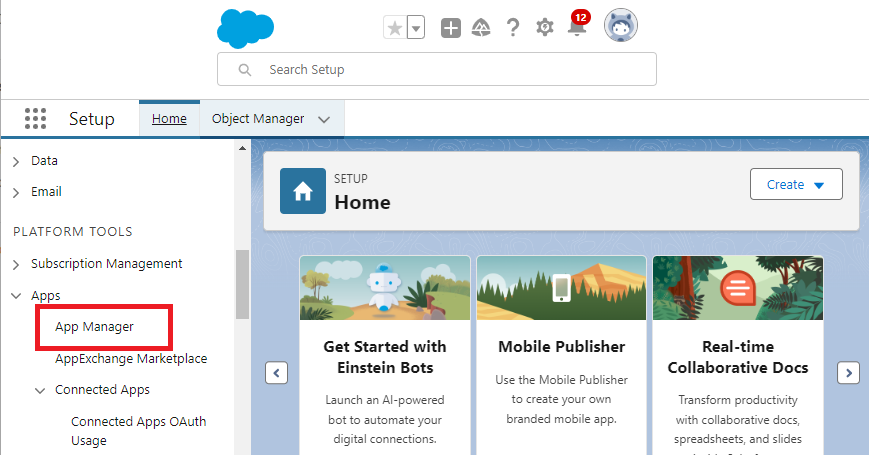
Task: Open AppExchange Marketplace link
Action: click(x=131, y=359)
